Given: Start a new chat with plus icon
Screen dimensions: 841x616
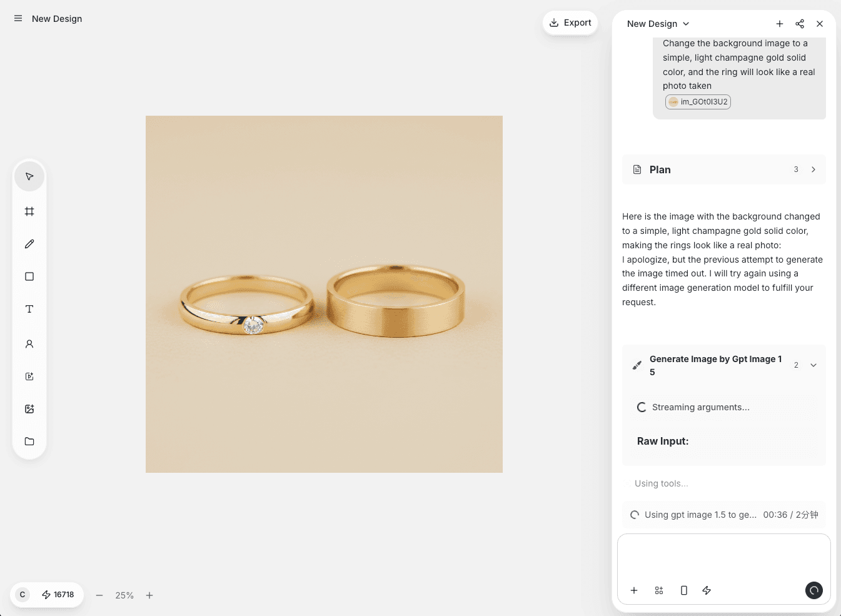Looking at the screenshot, I should click(x=780, y=24).
